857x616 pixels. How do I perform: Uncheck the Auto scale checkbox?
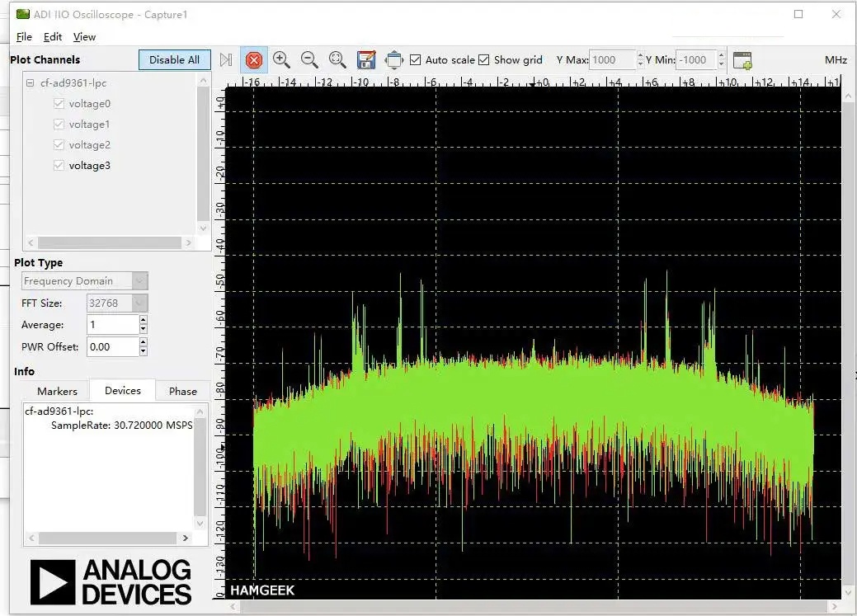click(416, 60)
